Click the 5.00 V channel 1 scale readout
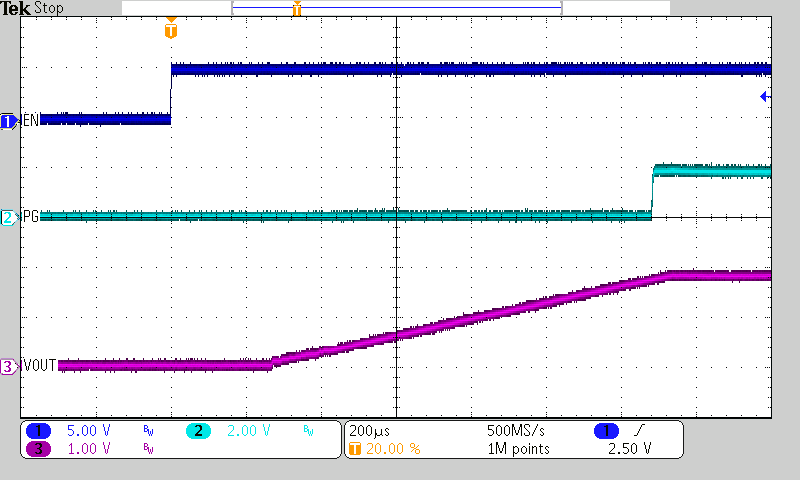The width and height of the screenshot is (800, 480). pyautogui.click(x=86, y=430)
